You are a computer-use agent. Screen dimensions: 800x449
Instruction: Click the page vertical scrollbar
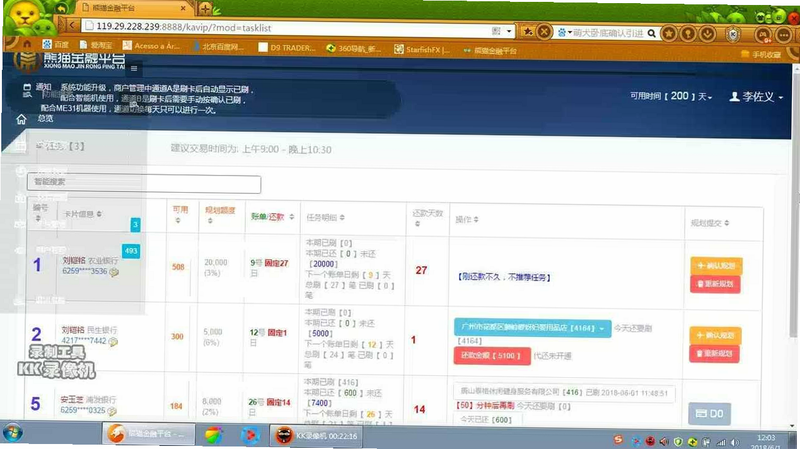(793, 204)
